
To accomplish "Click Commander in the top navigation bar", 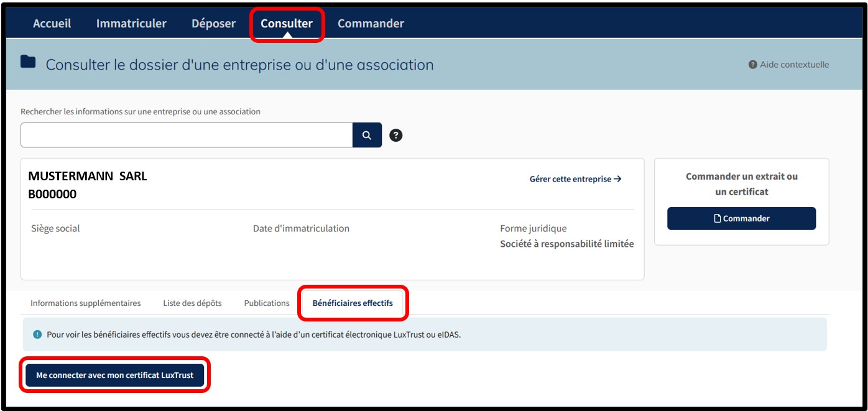I will pyautogui.click(x=371, y=24).
